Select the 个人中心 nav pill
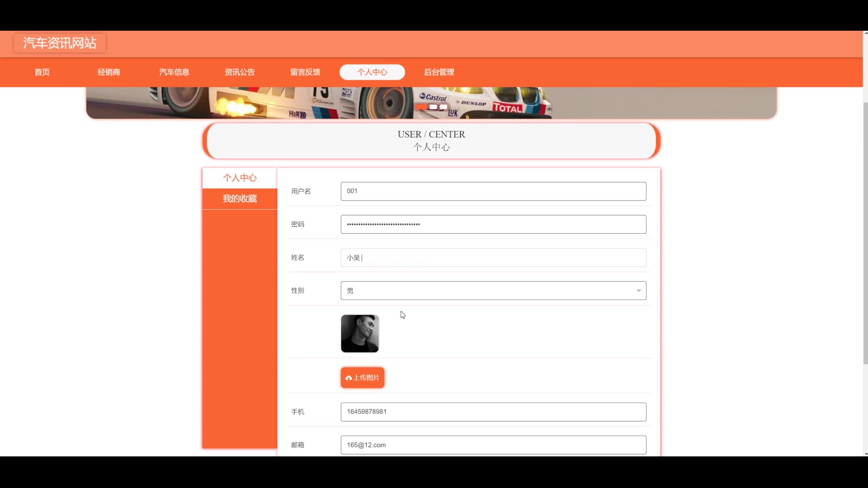 (x=372, y=72)
